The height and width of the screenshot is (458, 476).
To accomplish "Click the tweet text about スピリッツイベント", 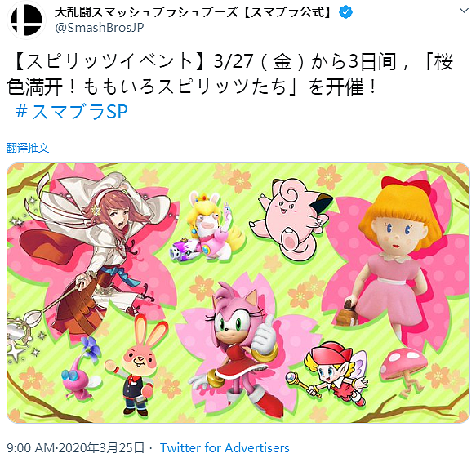I will pyautogui.click(x=231, y=74).
